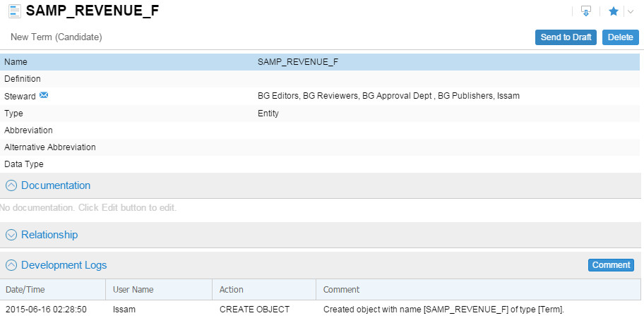Click the export icon in the top right
Viewport: 644px width, 318px height.
point(586,11)
